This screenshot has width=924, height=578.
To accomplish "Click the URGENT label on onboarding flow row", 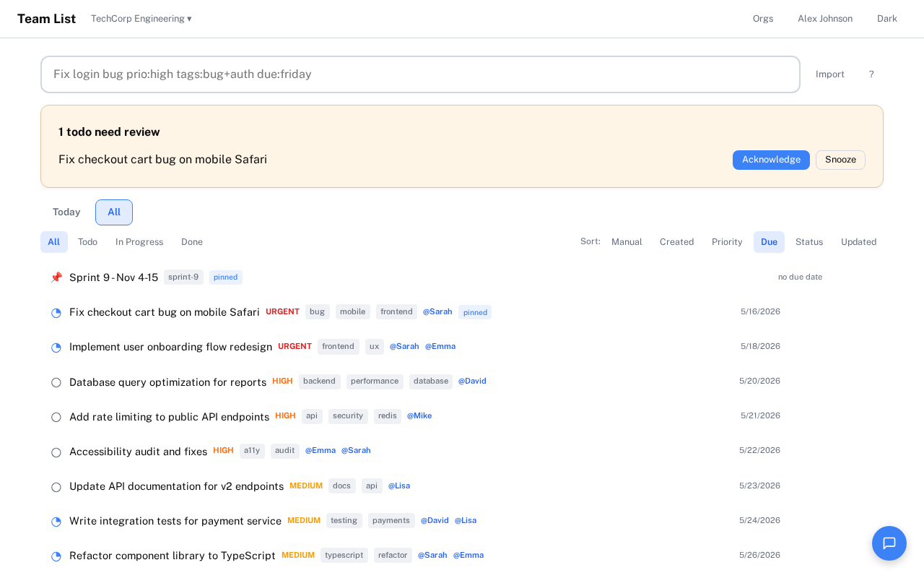I will pyautogui.click(x=295, y=347).
